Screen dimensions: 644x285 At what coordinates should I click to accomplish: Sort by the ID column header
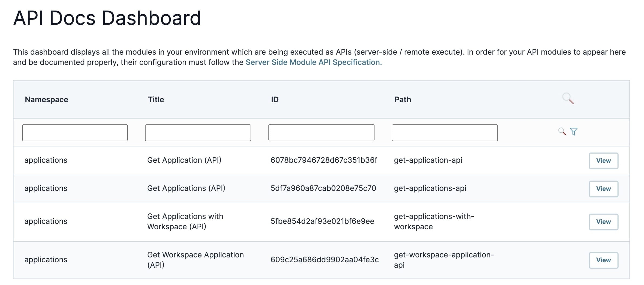point(275,100)
